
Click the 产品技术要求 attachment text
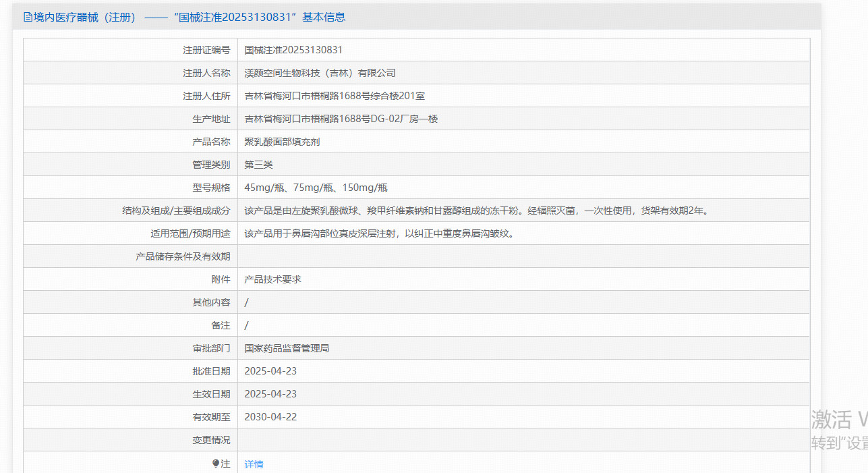coord(272,279)
